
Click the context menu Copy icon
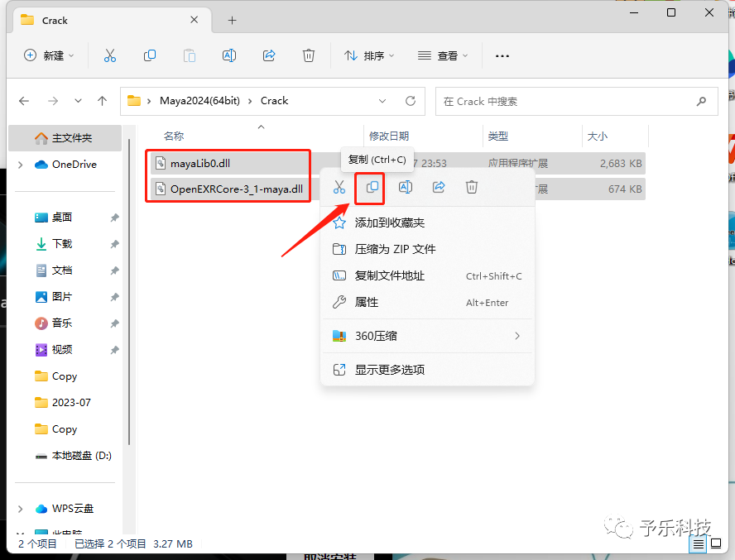(x=372, y=188)
